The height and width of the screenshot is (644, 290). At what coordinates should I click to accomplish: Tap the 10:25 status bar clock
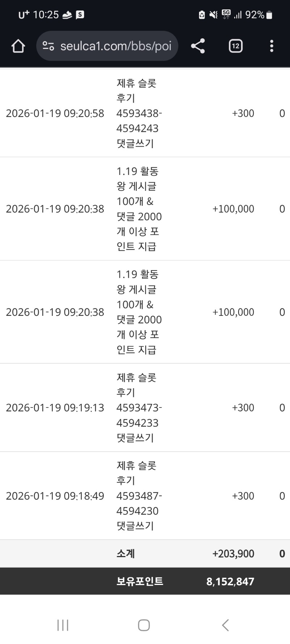click(x=46, y=15)
